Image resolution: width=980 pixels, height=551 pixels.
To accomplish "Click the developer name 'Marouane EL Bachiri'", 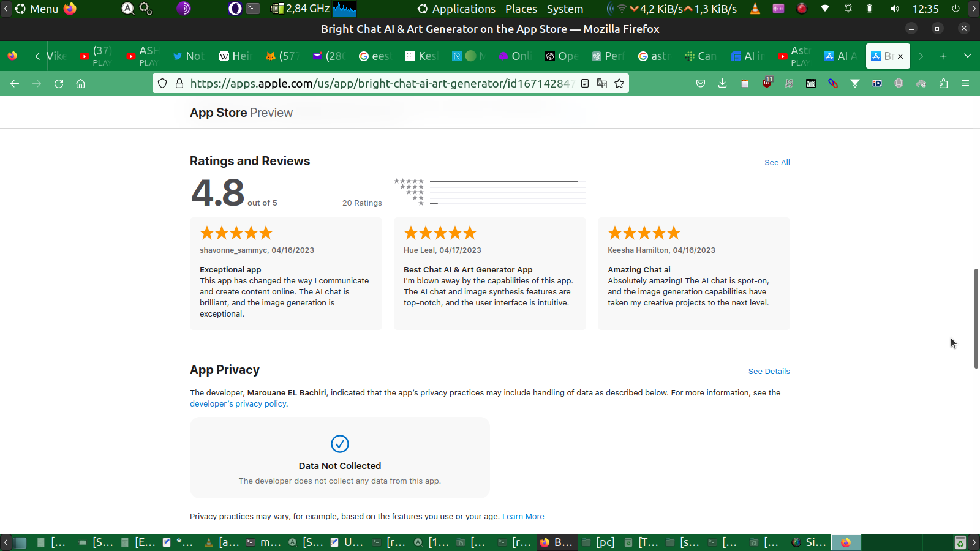I will pyautogui.click(x=287, y=393).
